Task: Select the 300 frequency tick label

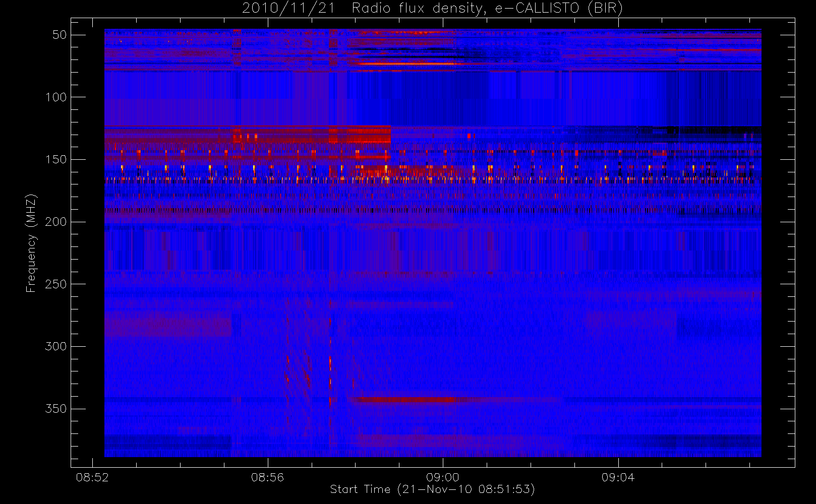Action: coord(56,346)
